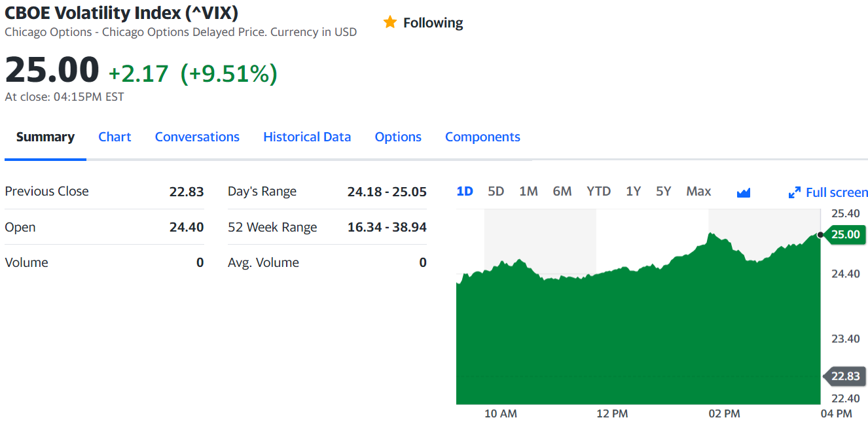868x422 pixels.
Task: Click the (+9.51%) percent change text
Action: [229, 73]
